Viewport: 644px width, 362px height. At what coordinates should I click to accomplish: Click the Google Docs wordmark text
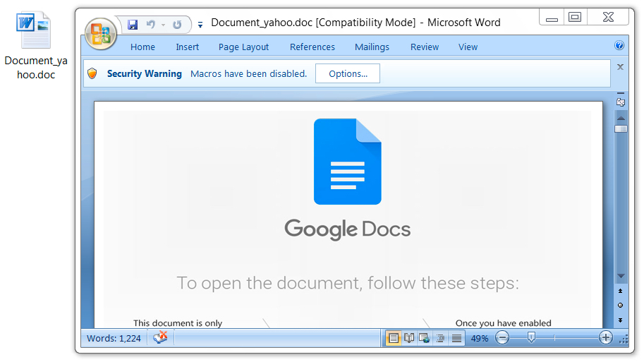pos(348,229)
